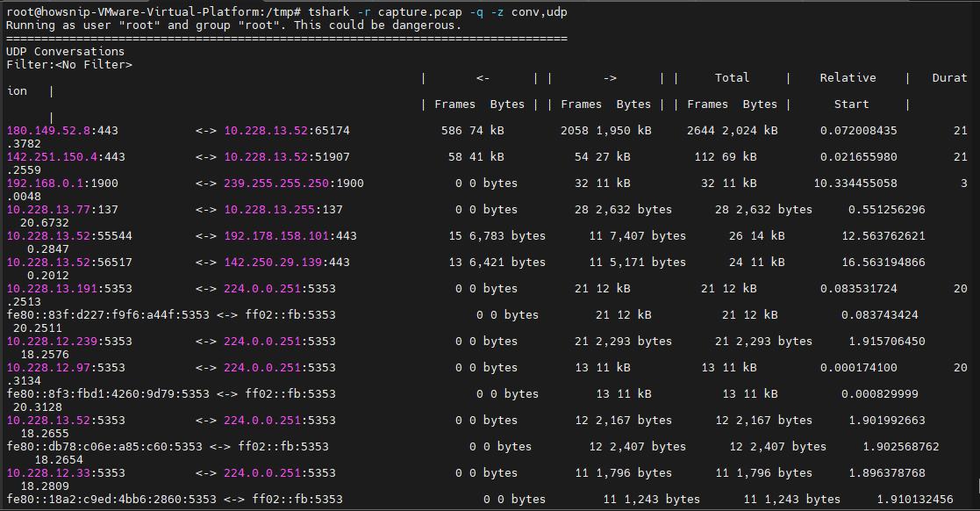Click the "Durat" column header

950,77
